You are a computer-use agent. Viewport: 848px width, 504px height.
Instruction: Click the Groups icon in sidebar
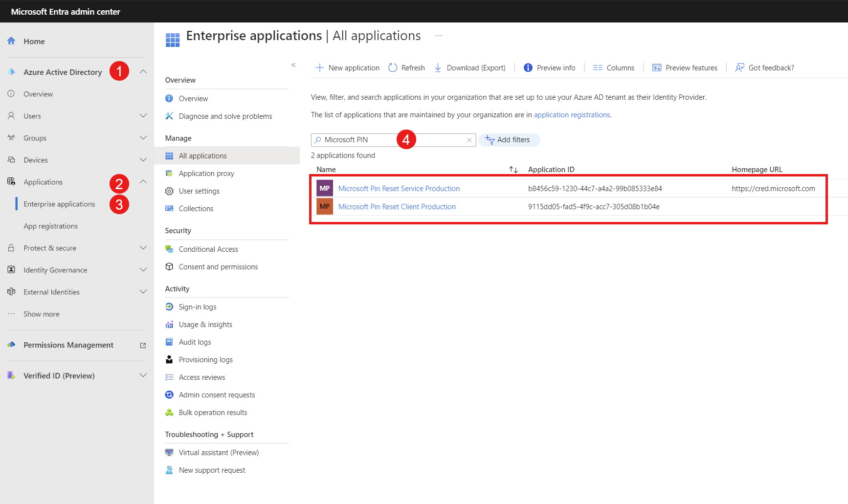coord(11,138)
